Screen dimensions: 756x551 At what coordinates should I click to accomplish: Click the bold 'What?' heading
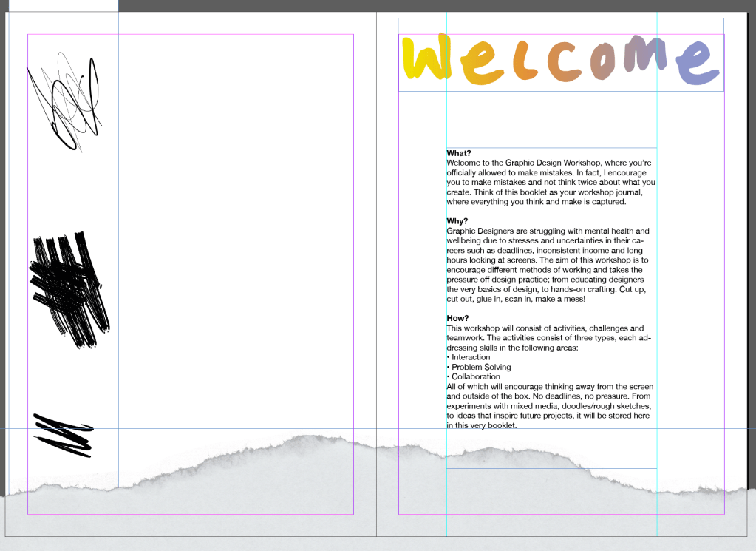459,153
